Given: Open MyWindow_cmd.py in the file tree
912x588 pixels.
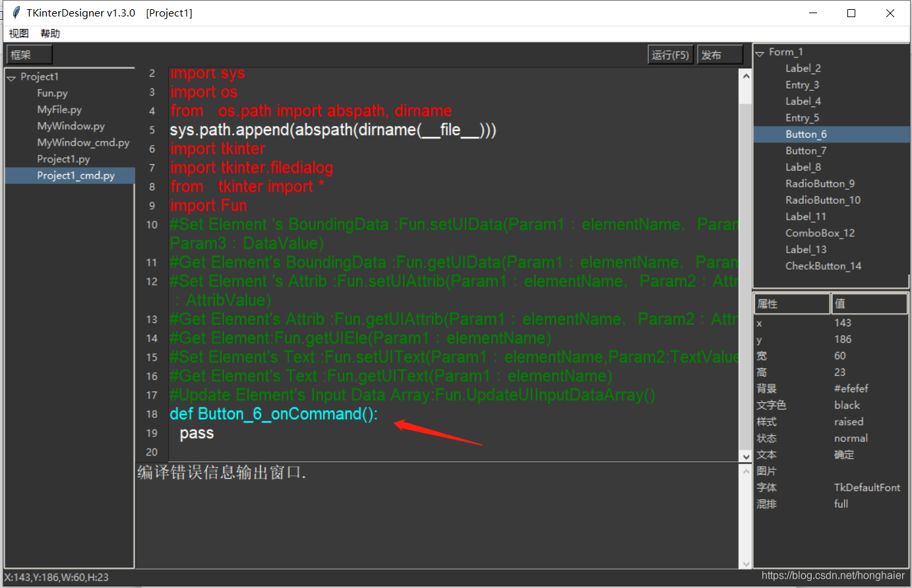Looking at the screenshot, I should point(83,142).
